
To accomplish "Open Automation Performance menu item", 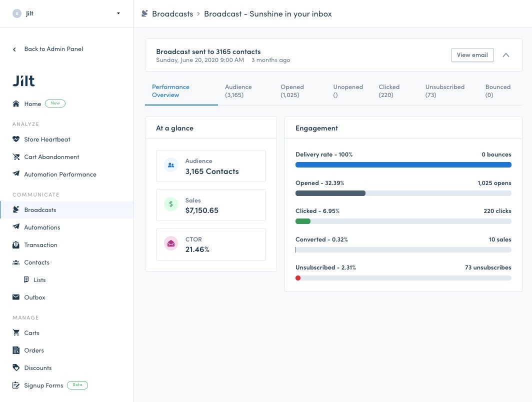I will coord(60,174).
